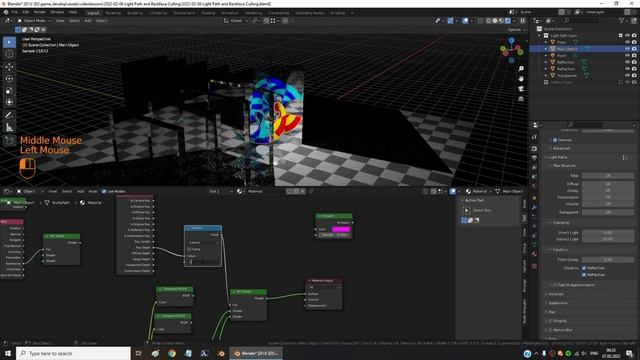Open the Render properties tab icon
Viewport: 640px width, 360px height.
click(534, 148)
